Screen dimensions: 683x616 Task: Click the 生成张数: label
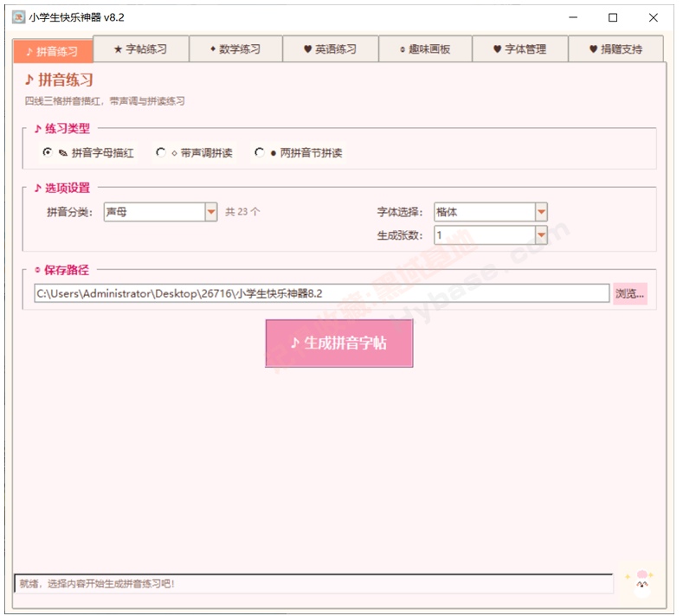[400, 235]
